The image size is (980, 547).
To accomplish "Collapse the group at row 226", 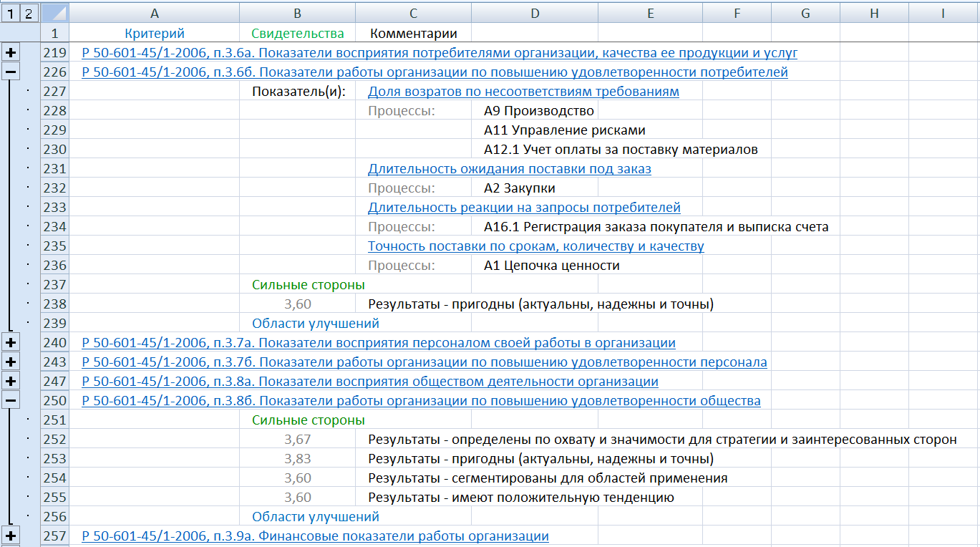I will click(x=11, y=72).
